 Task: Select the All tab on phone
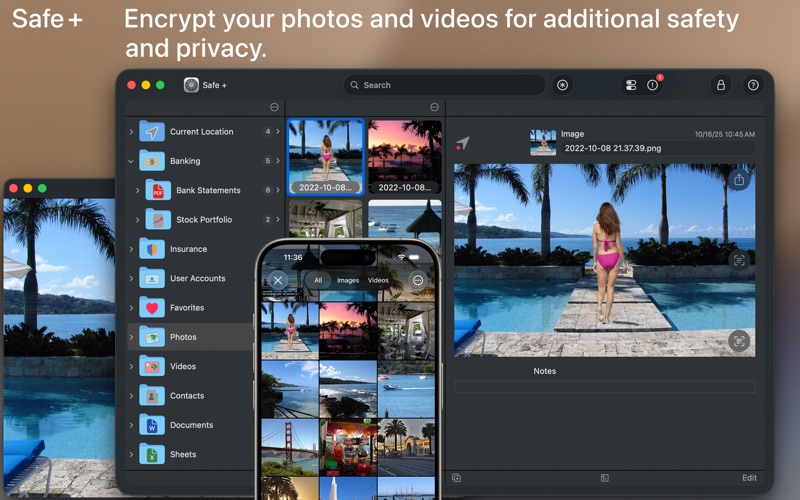pyautogui.click(x=318, y=280)
